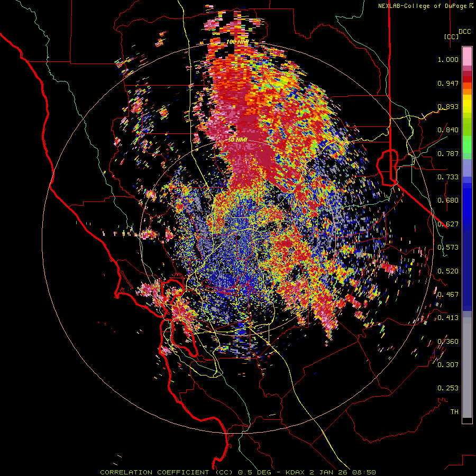The height and width of the screenshot is (476, 476).
Task: Select the 0.413 scale value
Action: (x=448, y=318)
